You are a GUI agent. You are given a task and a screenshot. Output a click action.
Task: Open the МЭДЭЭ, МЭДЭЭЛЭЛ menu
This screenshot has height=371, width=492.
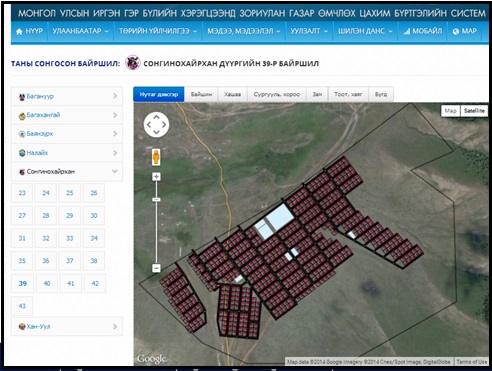click(244, 31)
